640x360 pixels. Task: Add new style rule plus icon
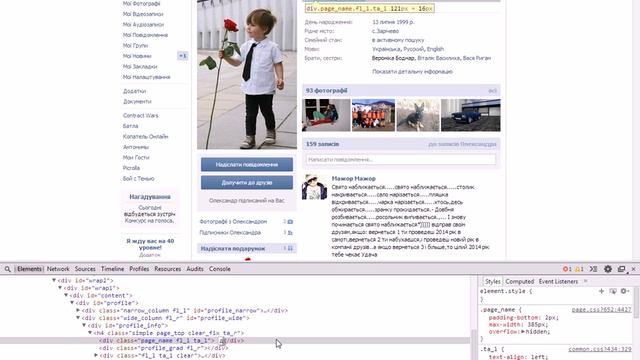[601, 291]
